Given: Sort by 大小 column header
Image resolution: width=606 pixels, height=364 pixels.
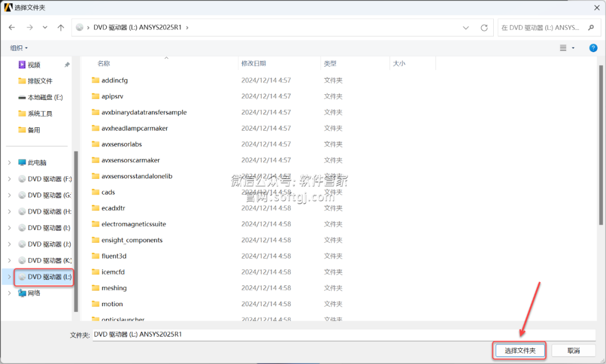Looking at the screenshot, I should pos(399,63).
